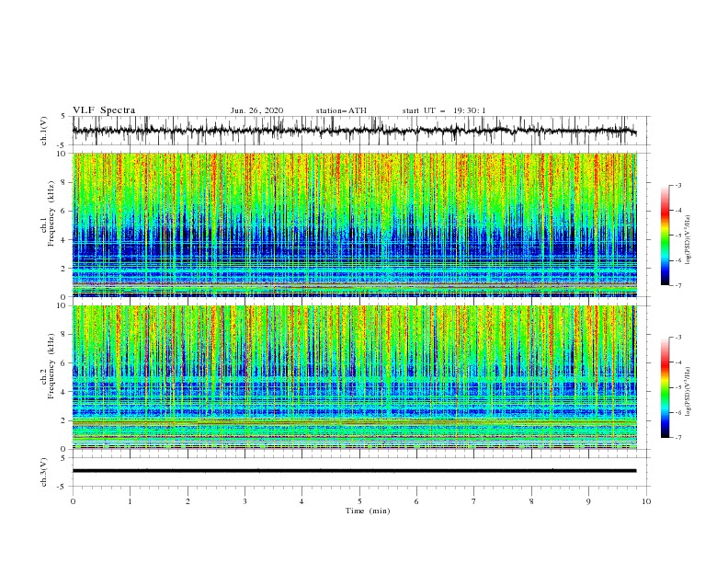Click the "-7" label on upper colorbar
The height and width of the screenshot is (563, 728).
[x=677, y=285]
